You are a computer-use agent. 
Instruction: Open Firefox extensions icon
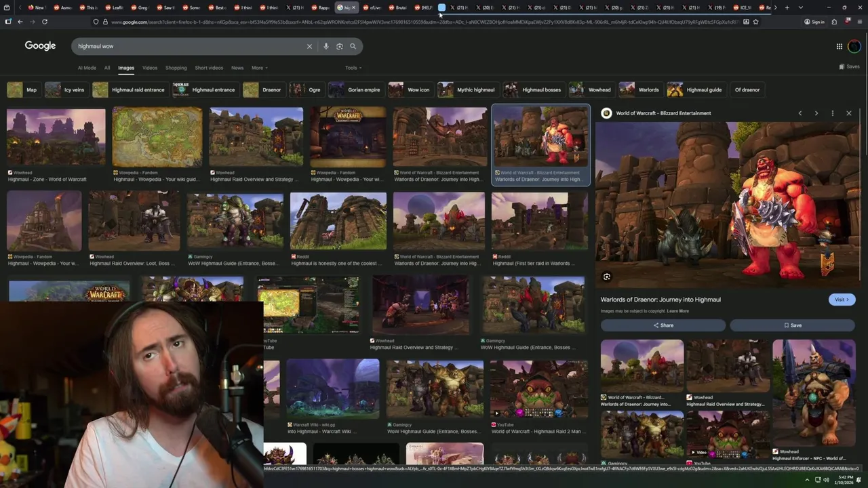point(834,22)
